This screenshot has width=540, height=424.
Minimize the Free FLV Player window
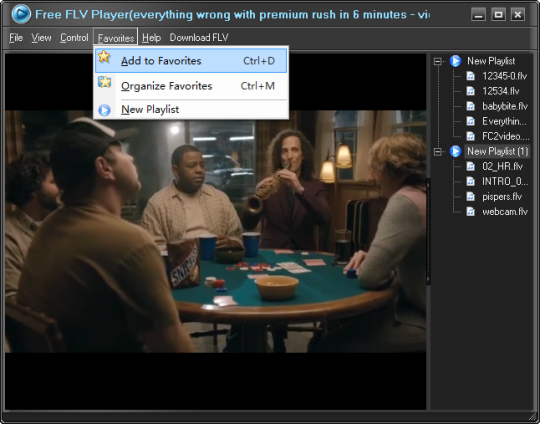[x=478, y=14]
